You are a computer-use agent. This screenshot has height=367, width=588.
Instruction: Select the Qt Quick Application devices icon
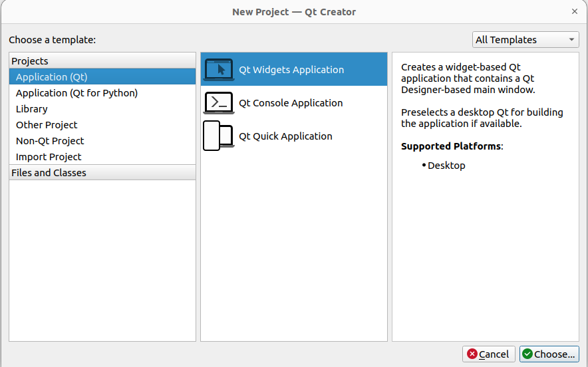click(x=219, y=136)
